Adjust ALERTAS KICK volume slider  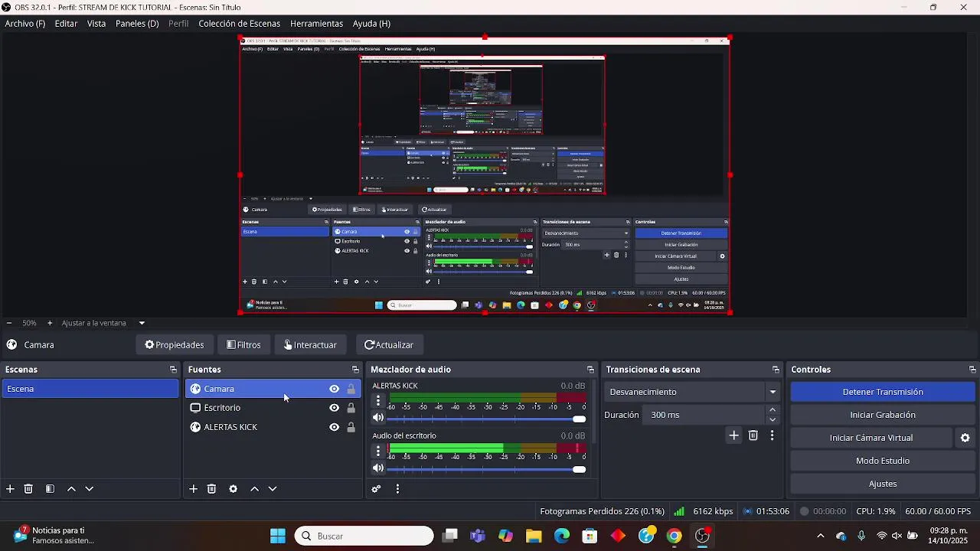pos(487,419)
